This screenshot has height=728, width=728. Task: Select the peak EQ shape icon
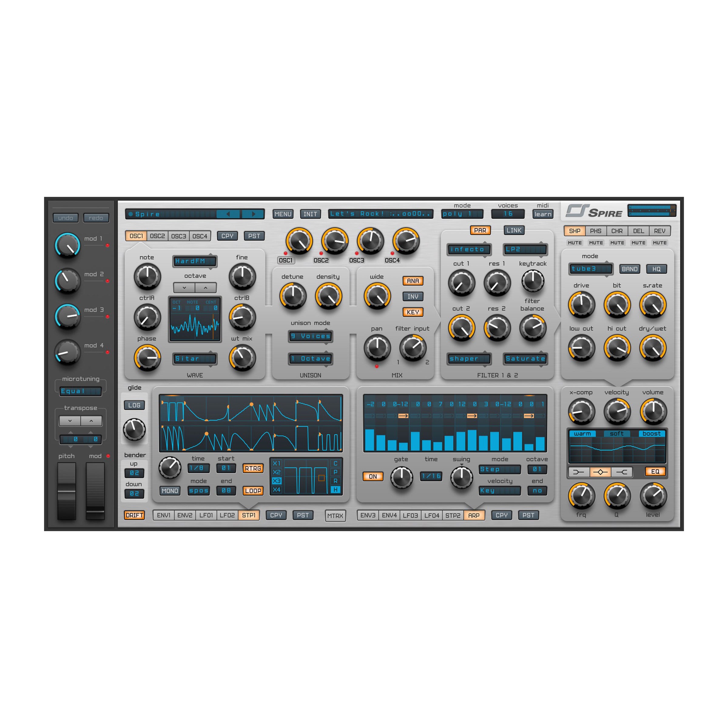(x=600, y=472)
